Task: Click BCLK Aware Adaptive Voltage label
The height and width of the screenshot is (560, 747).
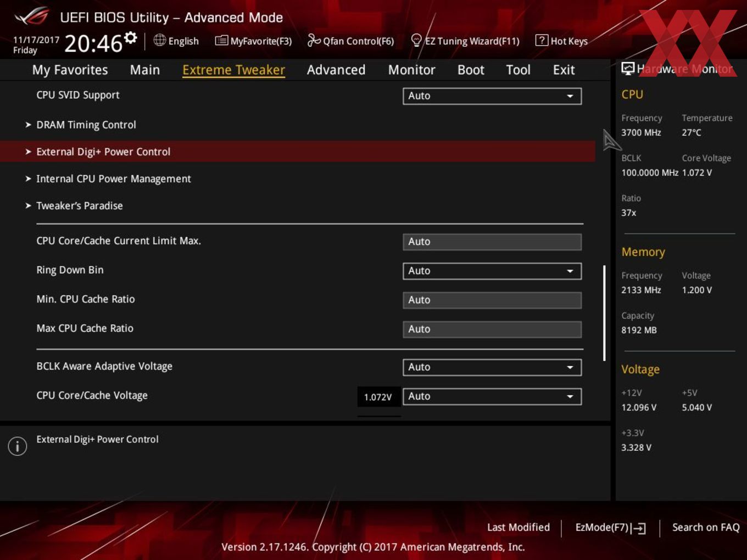Action: pyautogui.click(x=104, y=366)
